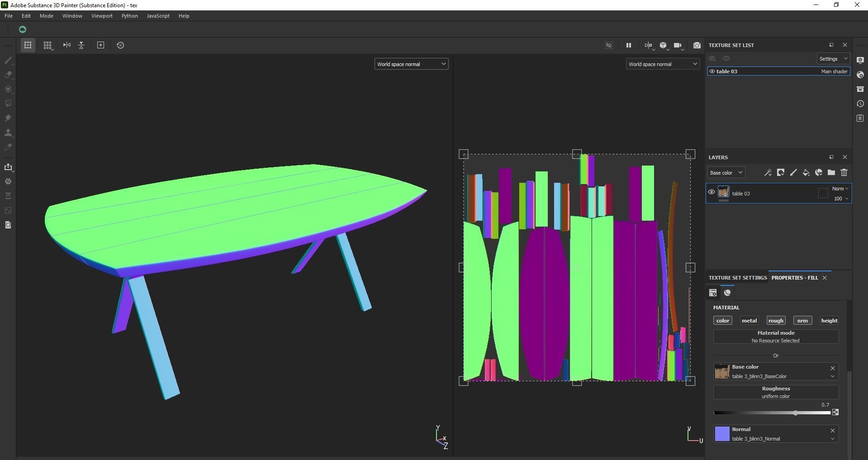
Task: Open the Shader settings dock icon
Action: click(x=860, y=75)
